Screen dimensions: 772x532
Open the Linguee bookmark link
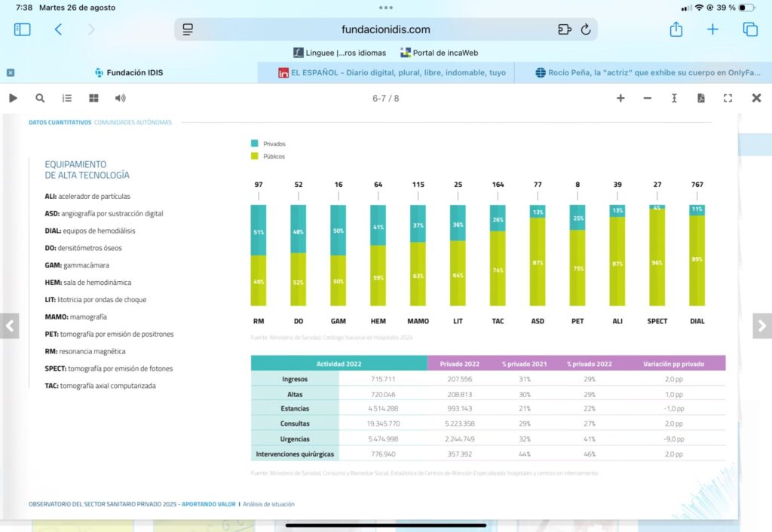[x=339, y=53]
